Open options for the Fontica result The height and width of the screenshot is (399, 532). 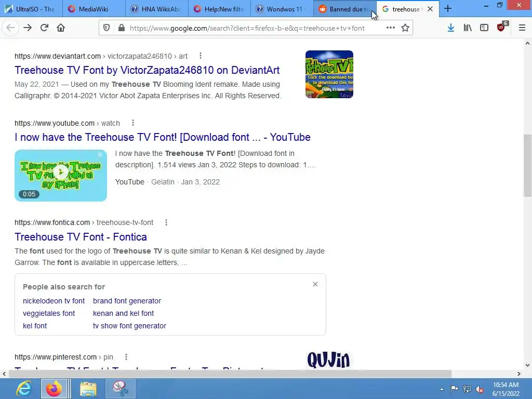point(166,222)
